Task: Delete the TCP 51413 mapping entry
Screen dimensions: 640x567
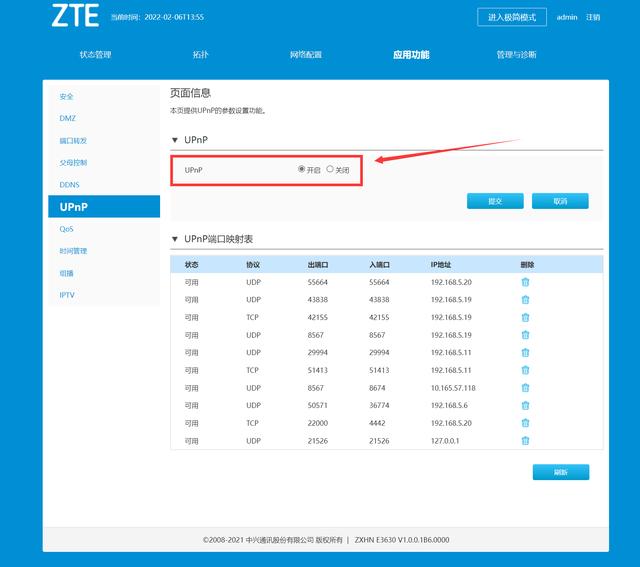Action: click(525, 370)
